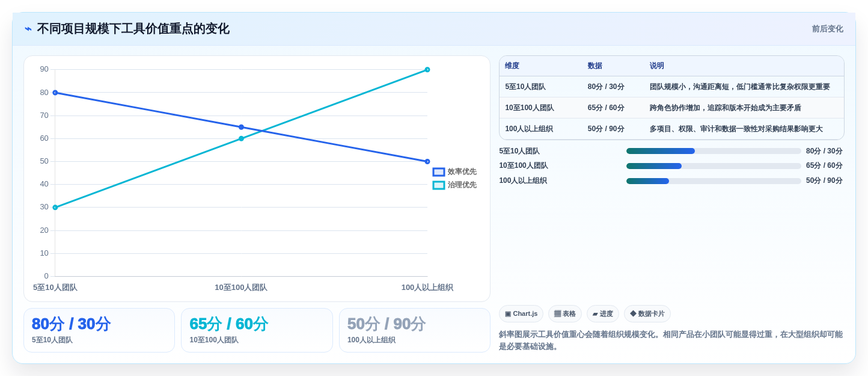Click the 10至100人团队 progress bar
Image resolution: width=868 pixels, height=376 pixels.
point(714,166)
